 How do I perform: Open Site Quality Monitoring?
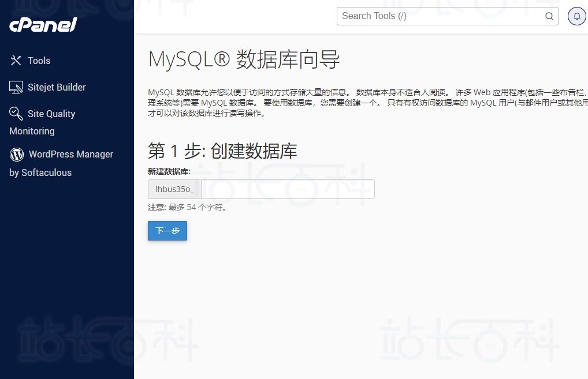point(42,122)
